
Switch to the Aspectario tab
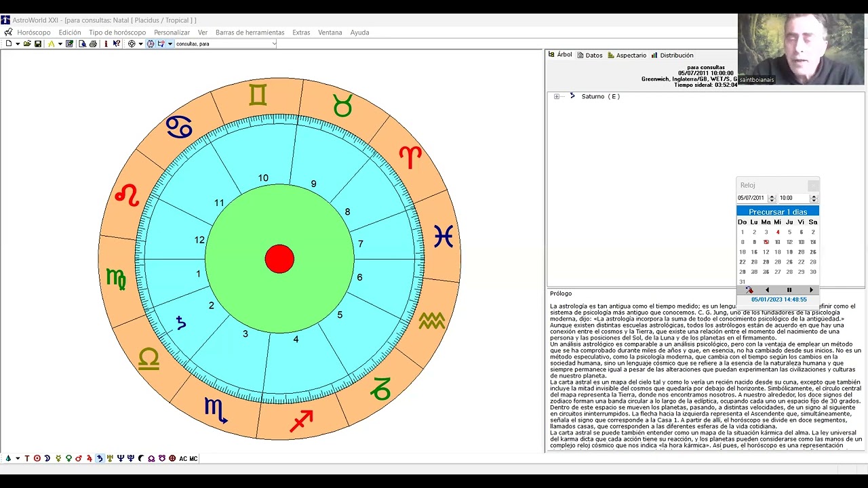coord(627,56)
